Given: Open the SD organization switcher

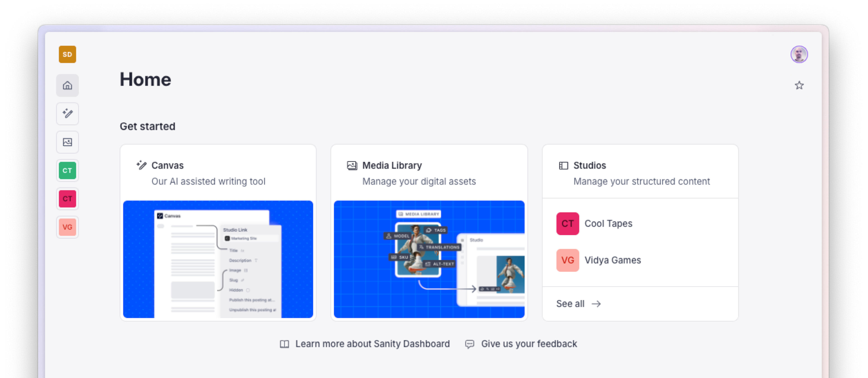Looking at the screenshot, I should 67,54.
